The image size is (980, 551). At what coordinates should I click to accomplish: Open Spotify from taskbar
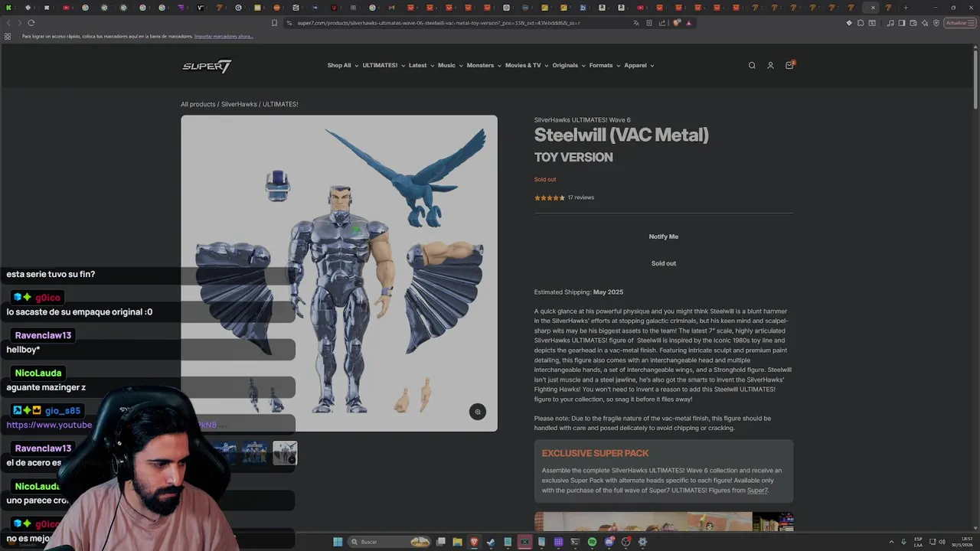pos(592,542)
